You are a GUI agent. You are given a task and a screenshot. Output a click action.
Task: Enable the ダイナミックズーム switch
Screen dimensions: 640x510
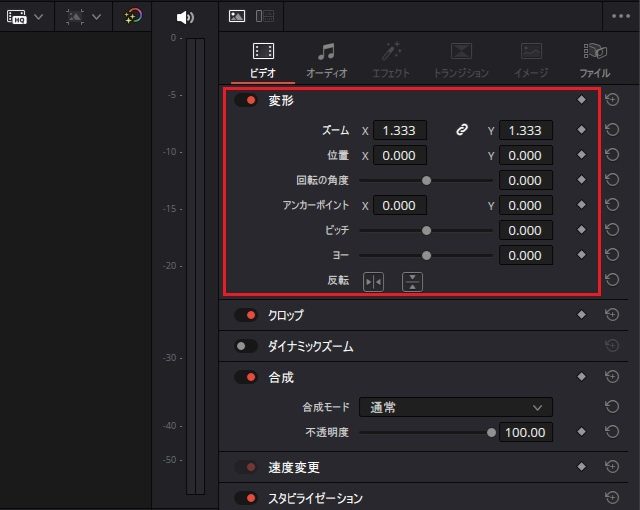(246, 346)
